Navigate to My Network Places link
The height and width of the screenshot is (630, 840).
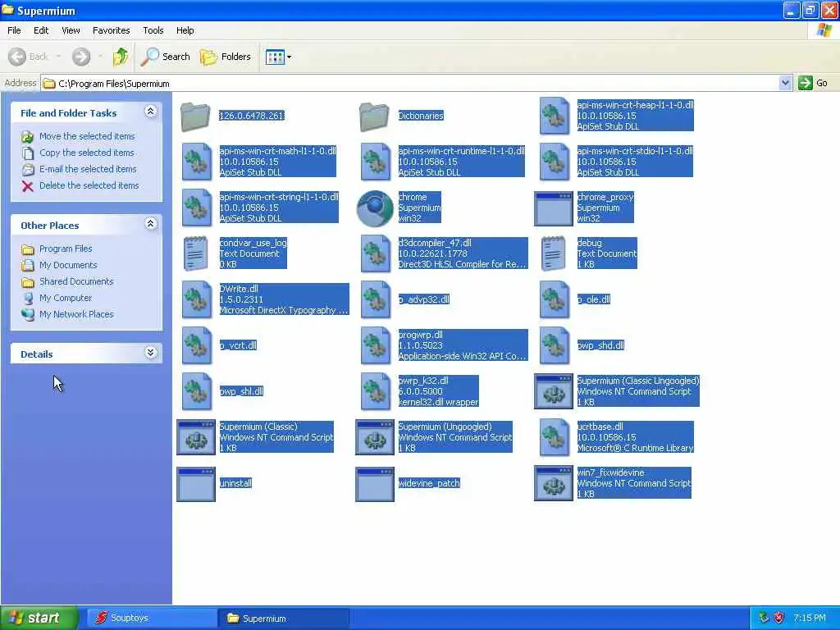pos(76,314)
